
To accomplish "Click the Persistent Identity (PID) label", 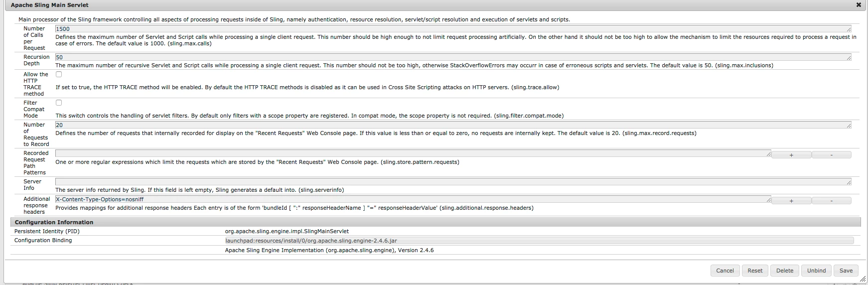I will click(47, 231).
